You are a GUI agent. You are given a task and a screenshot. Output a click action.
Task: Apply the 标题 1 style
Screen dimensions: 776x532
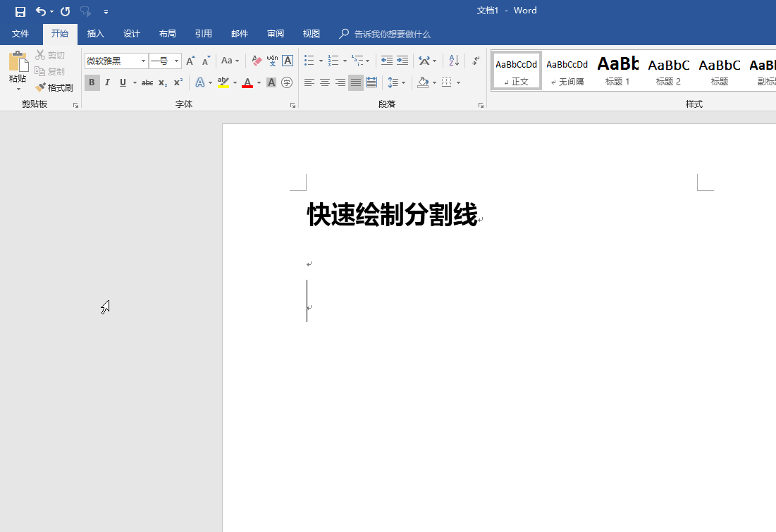click(x=617, y=70)
